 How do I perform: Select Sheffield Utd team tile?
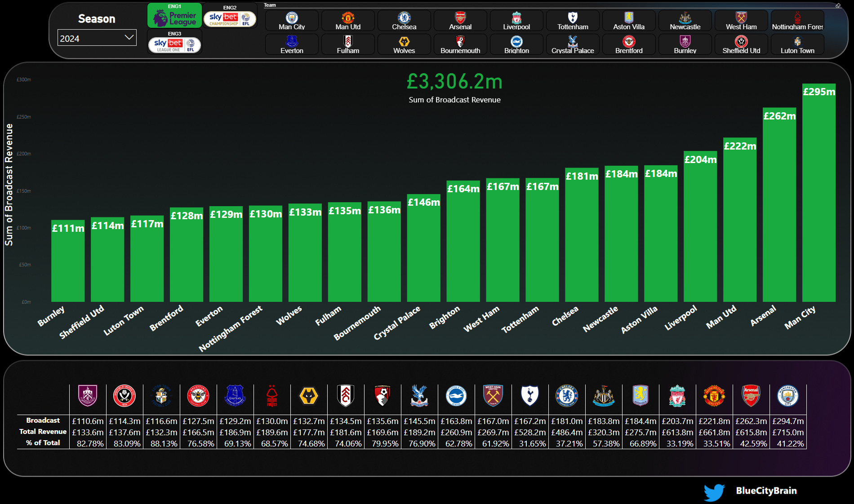pos(741,44)
